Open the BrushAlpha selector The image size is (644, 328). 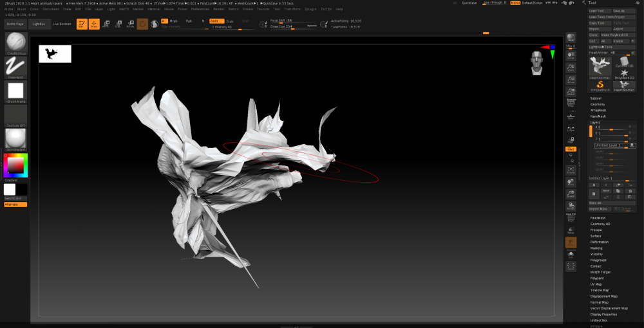click(x=15, y=92)
